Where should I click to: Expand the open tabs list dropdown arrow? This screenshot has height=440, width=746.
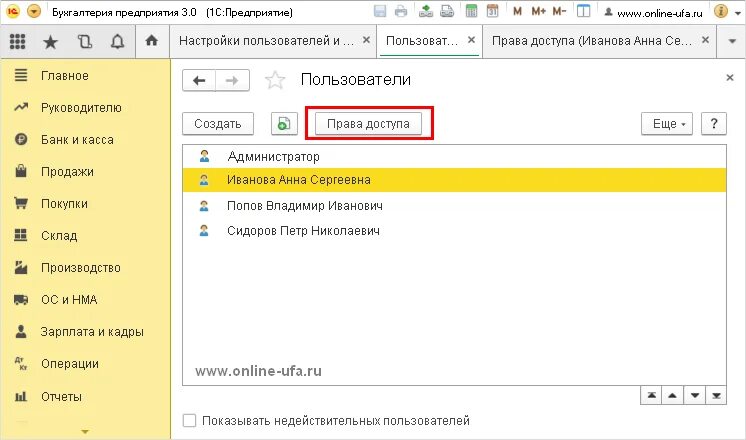coord(732,41)
